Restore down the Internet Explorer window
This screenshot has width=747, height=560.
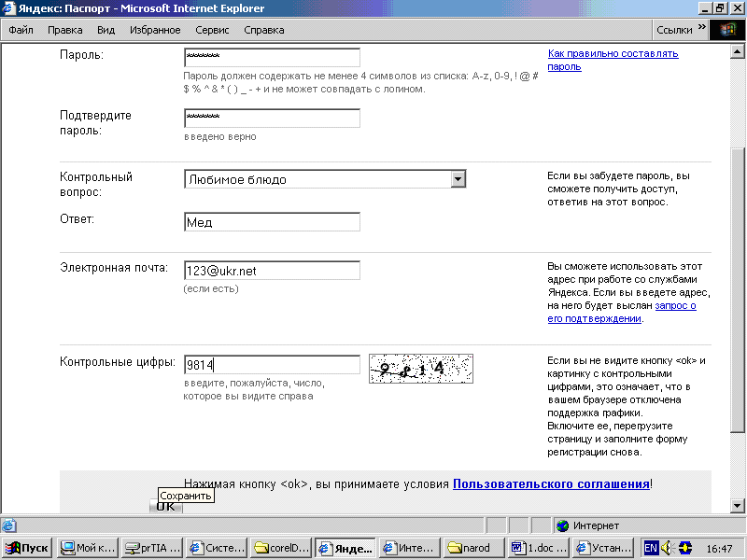pos(719,8)
